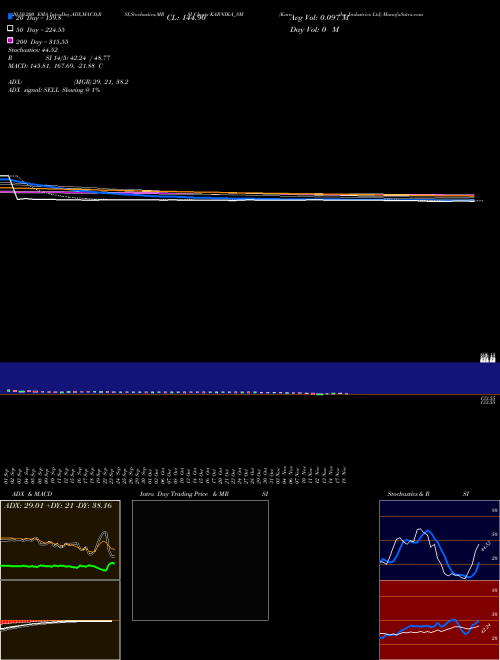Viewport: 500px width, 660px height.
Task: Click the blue volume bar strip
Action: [x=250, y=378]
